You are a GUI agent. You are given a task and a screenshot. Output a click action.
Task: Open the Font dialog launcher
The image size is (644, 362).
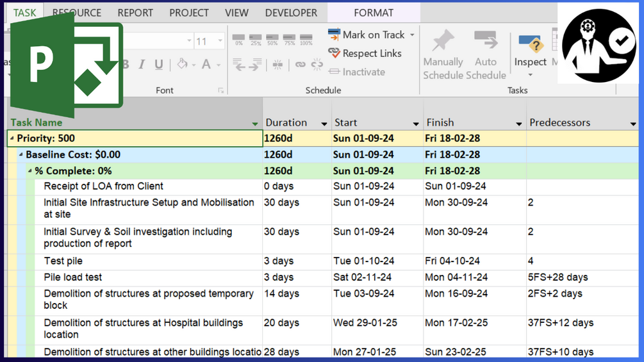click(221, 91)
